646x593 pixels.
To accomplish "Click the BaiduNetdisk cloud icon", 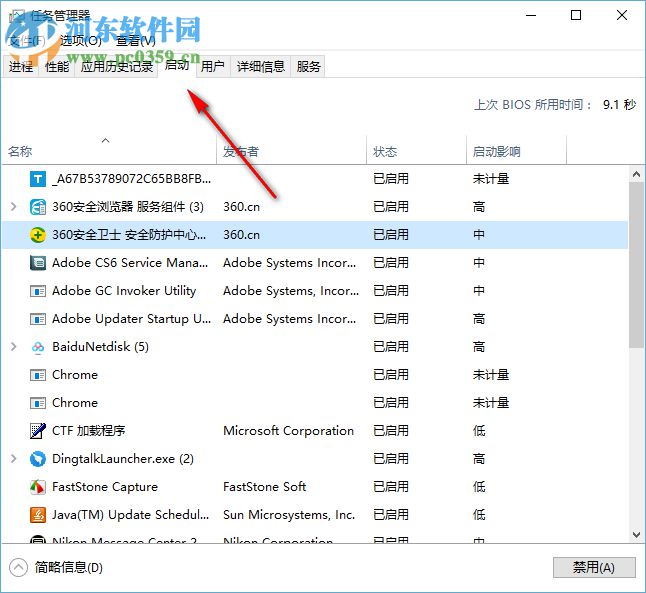I will 38,347.
